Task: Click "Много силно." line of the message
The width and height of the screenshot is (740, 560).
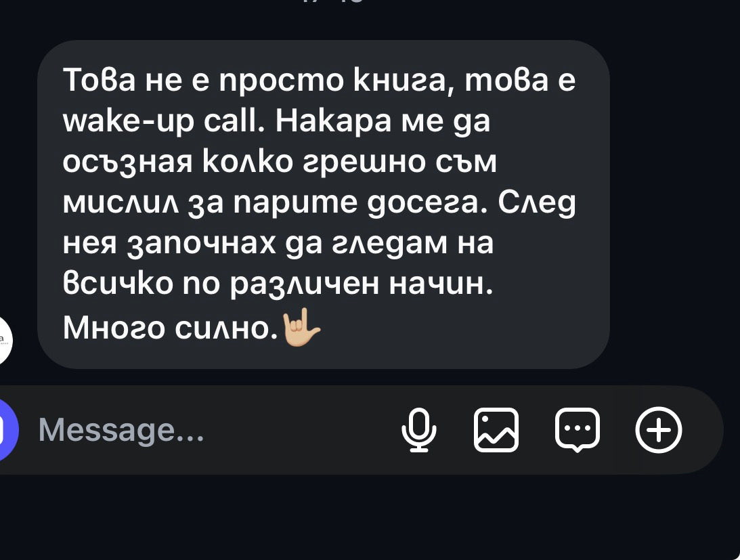Action: [x=171, y=327]
